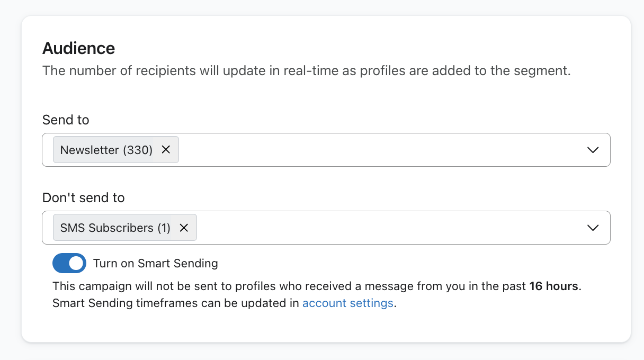Click the 'Turn on Smart Sending' label
Screen dimensions: 644x360
(155, 263)
